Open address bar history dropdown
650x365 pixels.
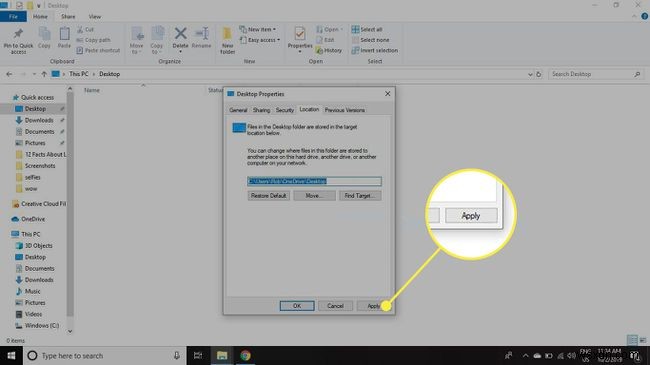530,74
